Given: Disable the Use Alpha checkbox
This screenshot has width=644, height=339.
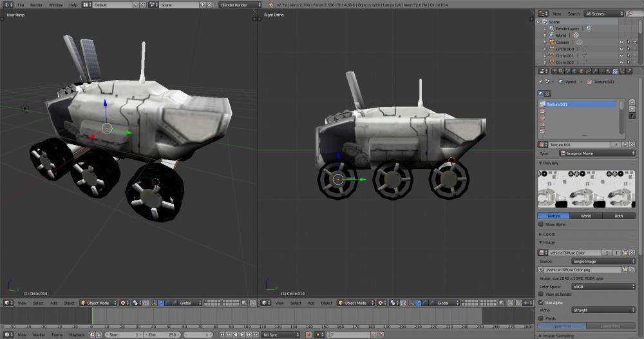Looking at the screenshot, I should point(541,302).
